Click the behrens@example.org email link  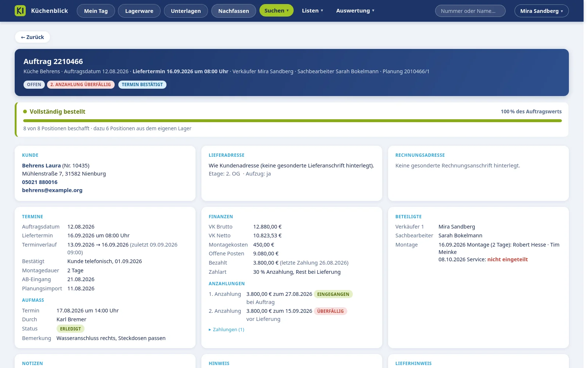52,190
